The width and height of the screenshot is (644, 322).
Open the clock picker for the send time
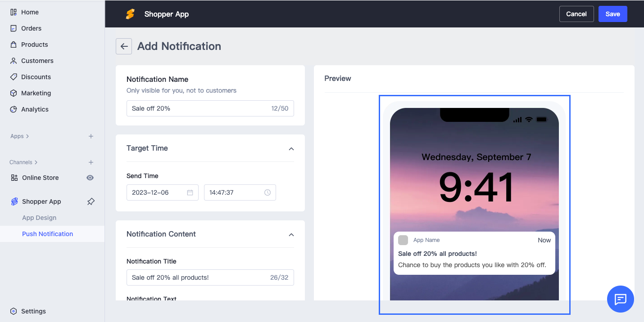click(x=268, y=192)
